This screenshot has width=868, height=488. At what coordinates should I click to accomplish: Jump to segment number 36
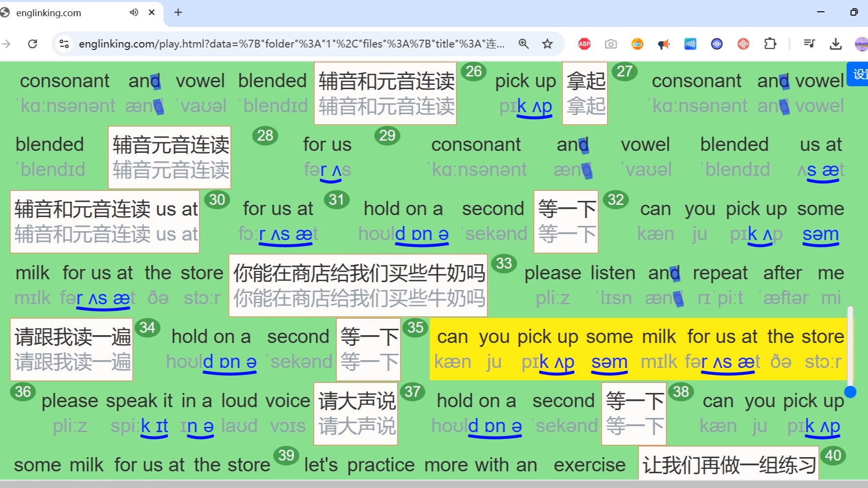tap(23, 391)
